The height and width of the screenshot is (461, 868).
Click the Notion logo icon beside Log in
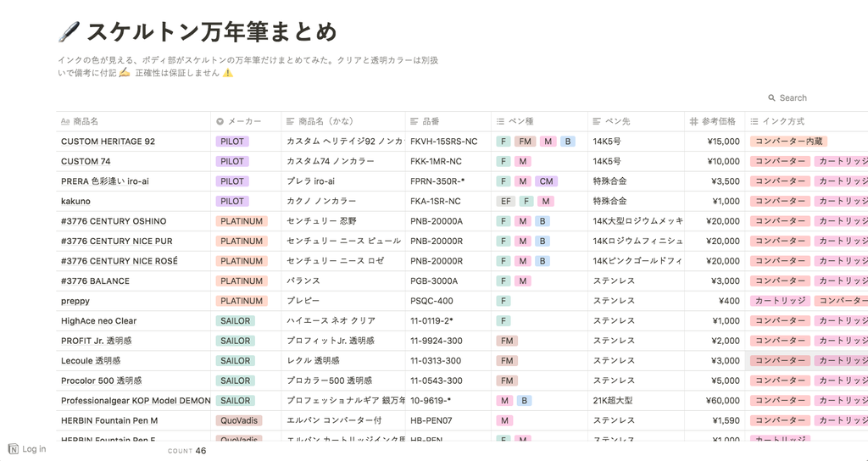click(x=14, y=449)
